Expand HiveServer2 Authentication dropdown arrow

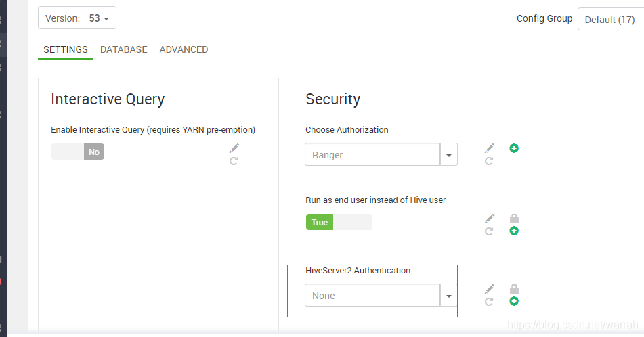point(449,296)
